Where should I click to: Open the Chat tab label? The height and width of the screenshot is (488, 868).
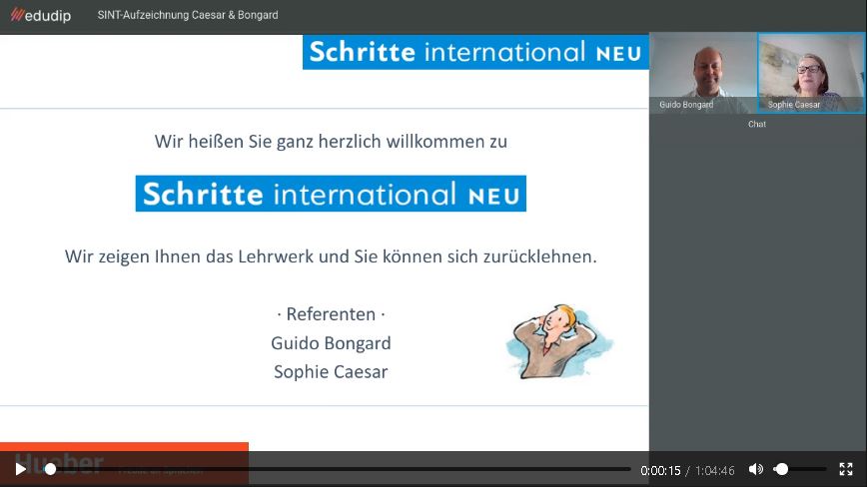[x=757, y=124]
